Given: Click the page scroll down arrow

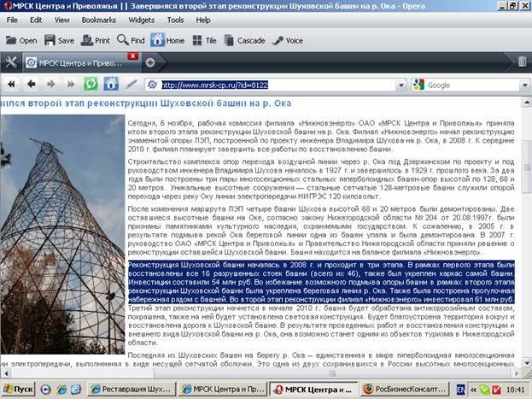Looking at the screenshot, I should coord(527,363).
